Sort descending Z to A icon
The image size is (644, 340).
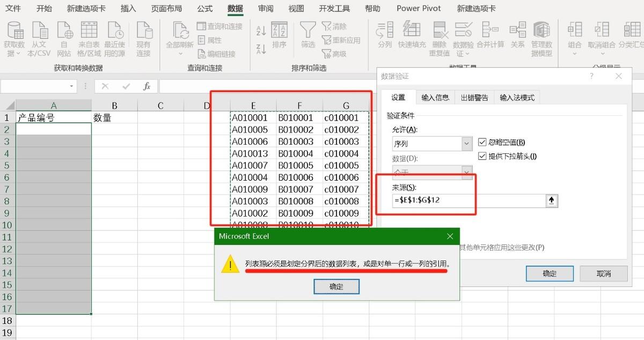[261, 49]
